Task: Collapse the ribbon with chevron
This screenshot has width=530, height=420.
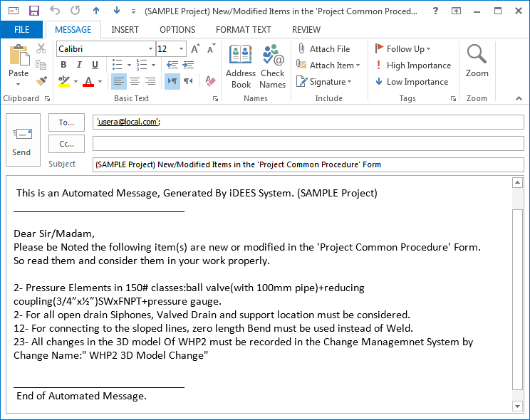Action: pyautogui.click(x=519, y=98)
